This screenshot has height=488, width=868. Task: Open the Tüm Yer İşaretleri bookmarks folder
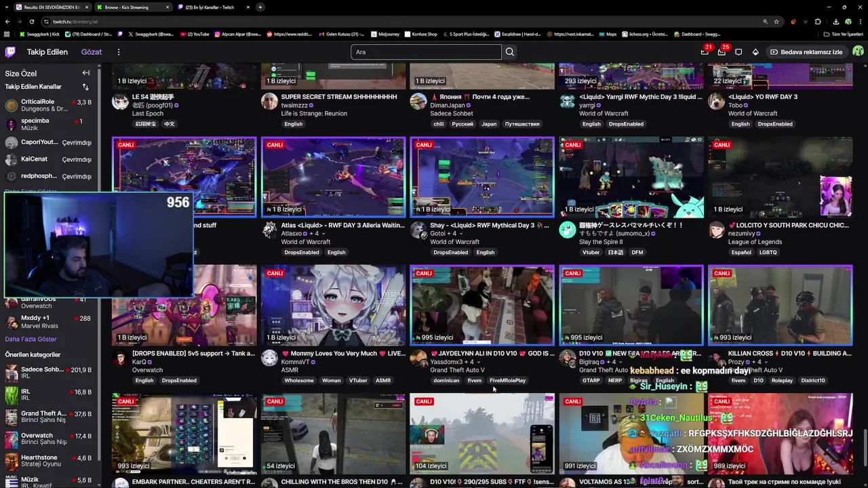843,34
